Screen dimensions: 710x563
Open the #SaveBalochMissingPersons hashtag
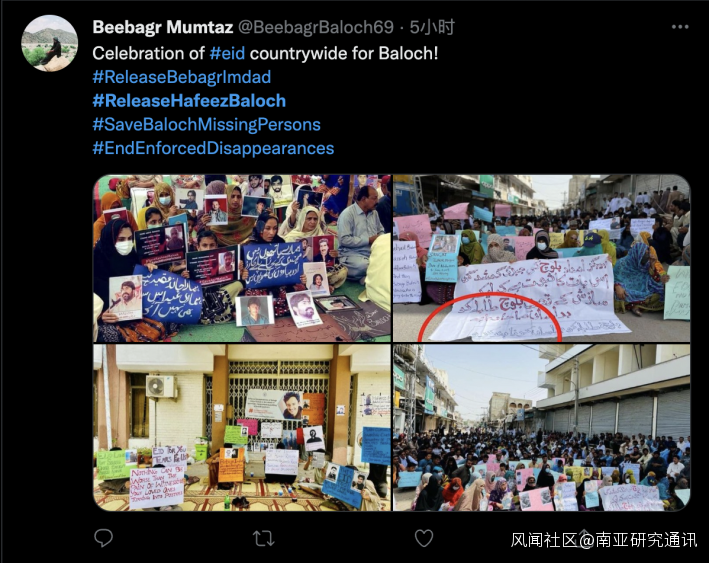tap(206, 125)
